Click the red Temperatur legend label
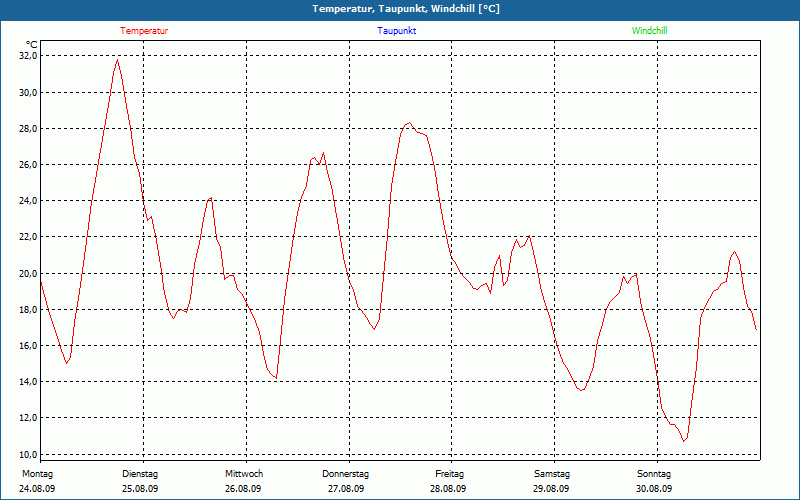The height and width of the screenshot is (500, 800). coord(144,31)
